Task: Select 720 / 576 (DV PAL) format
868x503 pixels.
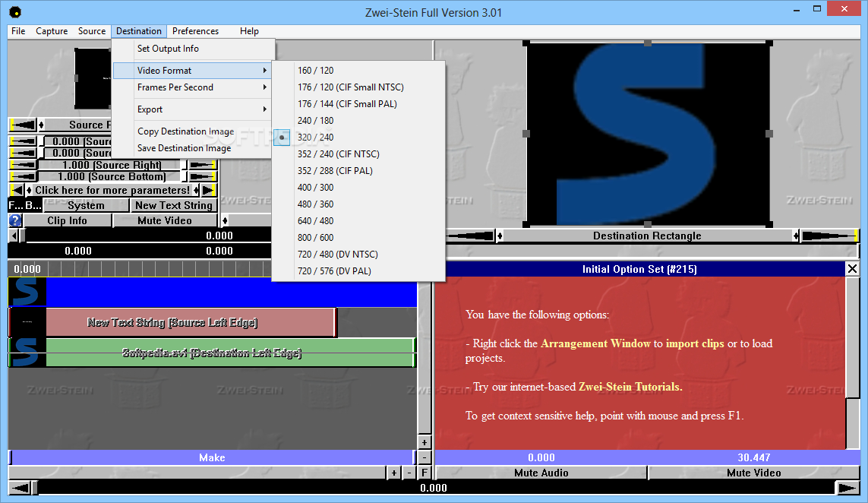Action: tap(358, 271)
